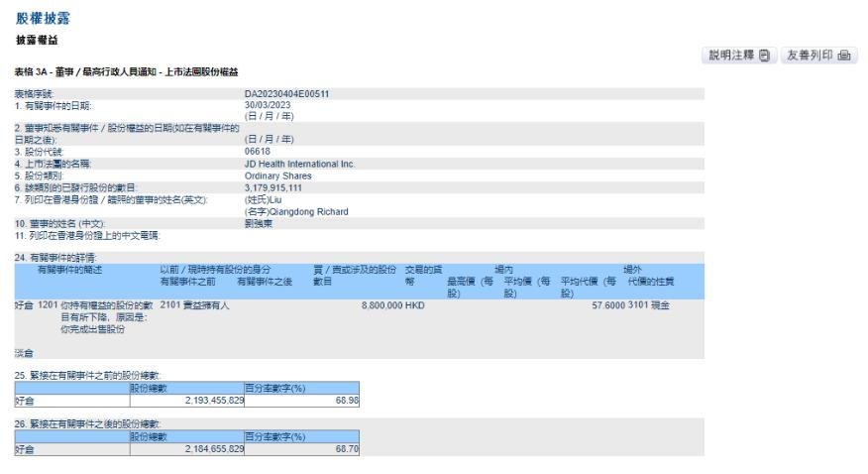Select capacity code 2101 實益擁有人
Image resolution: width=868 pixels, height=474 pixels.
[194, 306]
